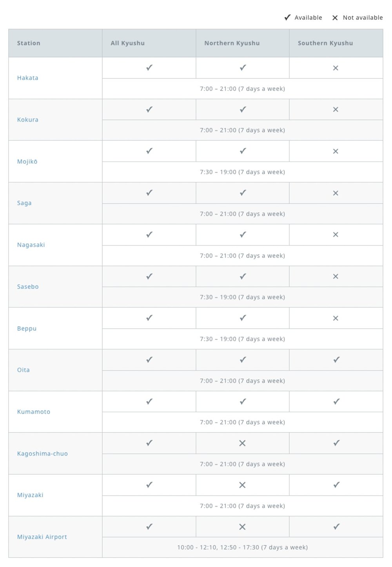392x567 pixels.
Task: Click Hakata's Southern Kyushu X mark
Action: (x=336, y=68)
